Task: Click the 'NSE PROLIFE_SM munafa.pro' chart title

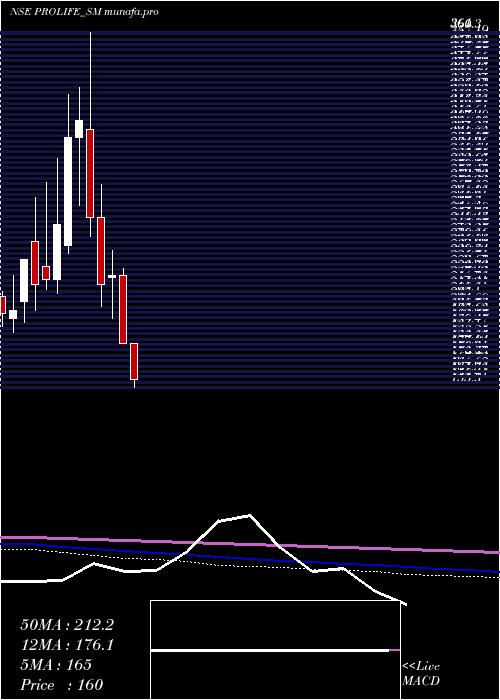Action: click(84, 12)
